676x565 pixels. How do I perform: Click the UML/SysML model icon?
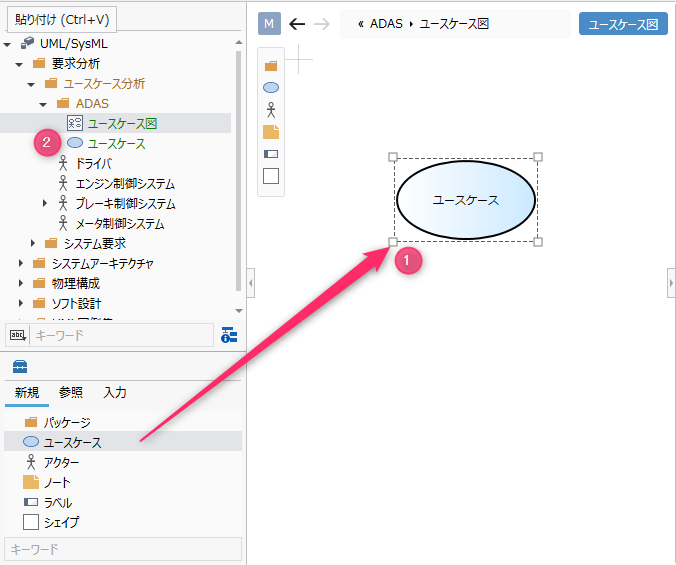(28, 43)
